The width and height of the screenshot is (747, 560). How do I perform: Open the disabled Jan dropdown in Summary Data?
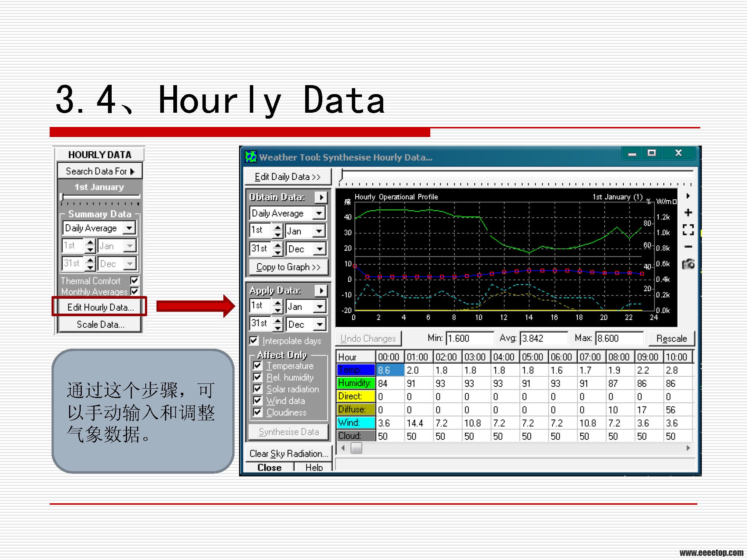pyautogui.click(x=130, y=246)
